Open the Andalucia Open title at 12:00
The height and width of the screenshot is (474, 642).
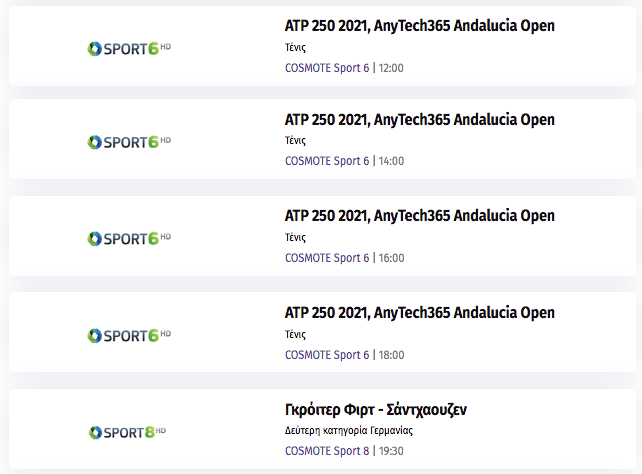point(420,25)
